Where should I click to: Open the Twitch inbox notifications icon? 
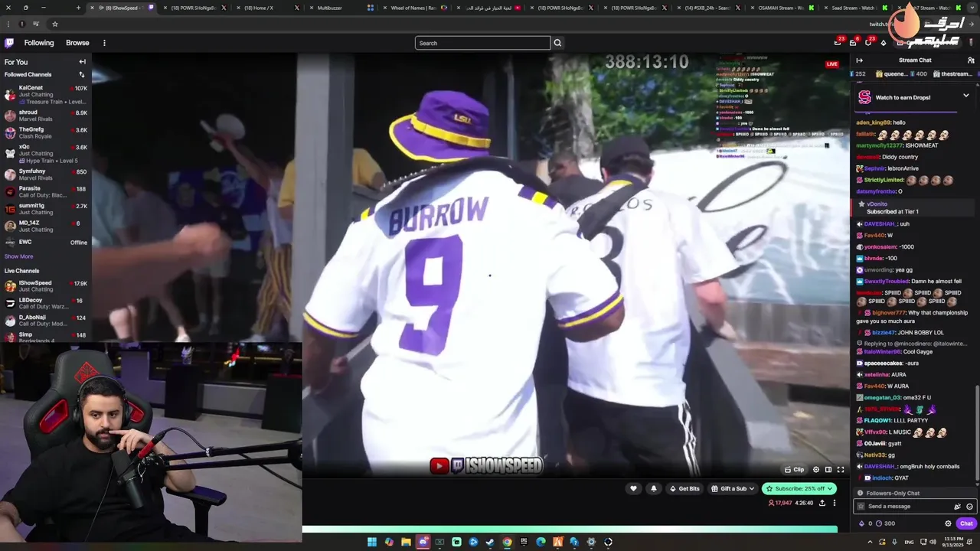click(853, 43)
